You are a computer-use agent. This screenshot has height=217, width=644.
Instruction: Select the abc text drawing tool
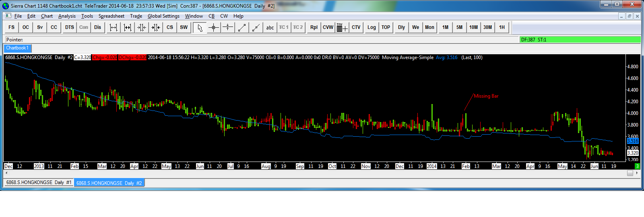pos(270,27)
